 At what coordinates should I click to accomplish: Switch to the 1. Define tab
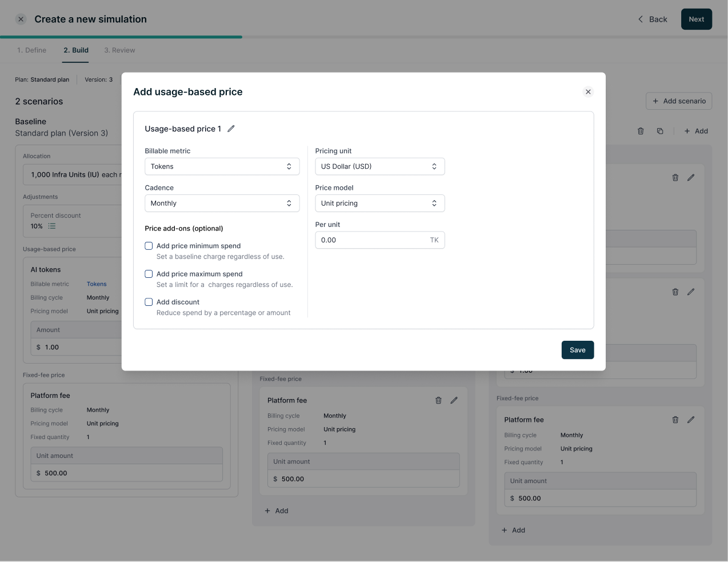(x=31, y=50)
